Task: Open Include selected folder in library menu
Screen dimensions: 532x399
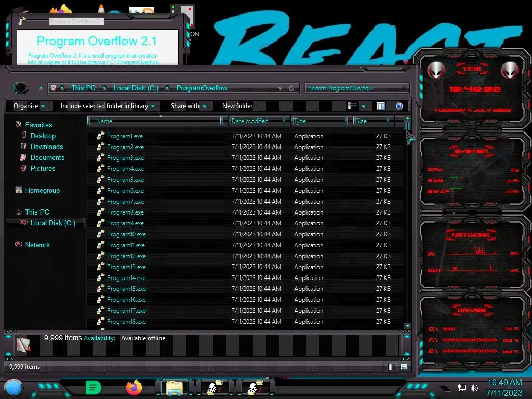Action: tap(108, 106)
